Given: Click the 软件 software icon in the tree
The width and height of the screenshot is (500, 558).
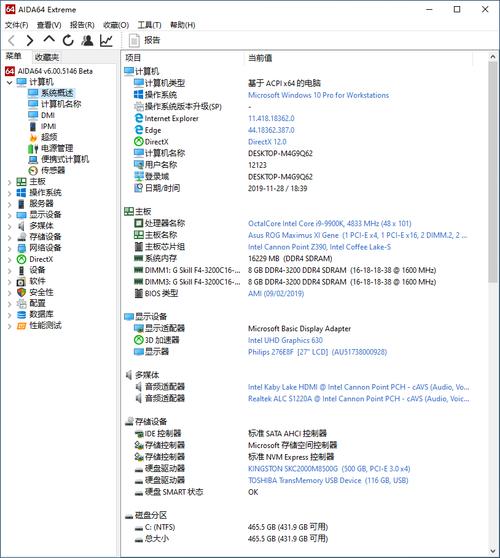Looking at the screenshot, I should pos(21,281).
